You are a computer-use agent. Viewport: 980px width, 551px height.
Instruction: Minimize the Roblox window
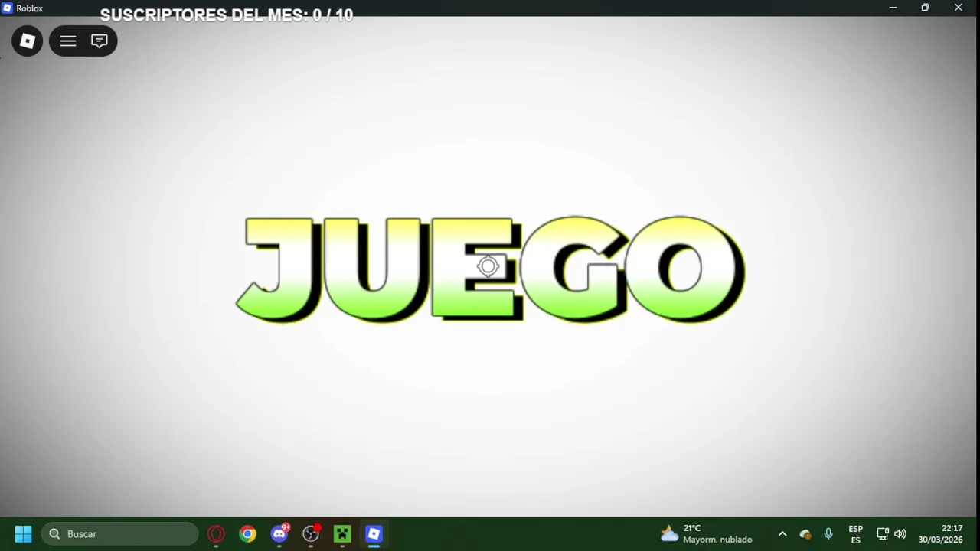click(x=893, y=8)
